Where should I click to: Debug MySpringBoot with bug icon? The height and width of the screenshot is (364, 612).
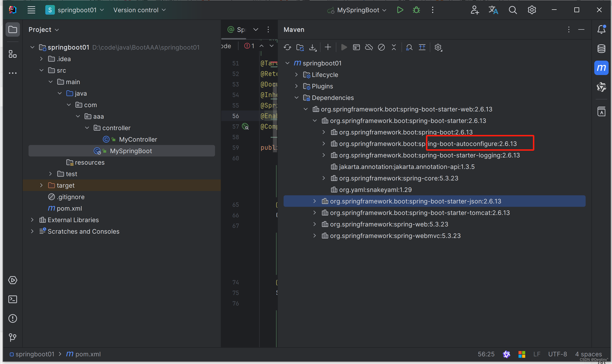coord(416,10)
